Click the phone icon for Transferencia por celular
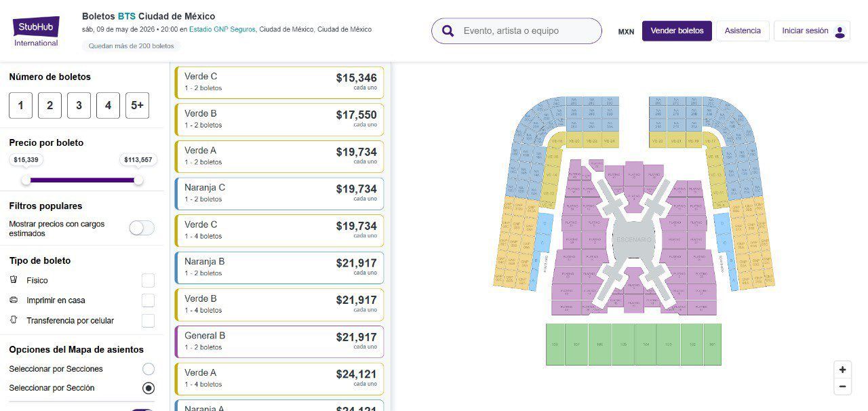This screenshot has width=868, height=411. [14, 320]
